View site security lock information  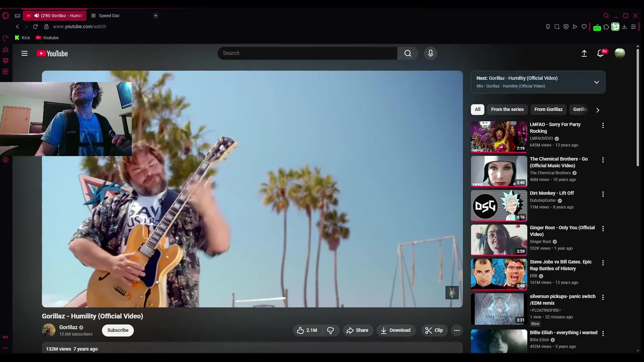(x=46, y=27)
